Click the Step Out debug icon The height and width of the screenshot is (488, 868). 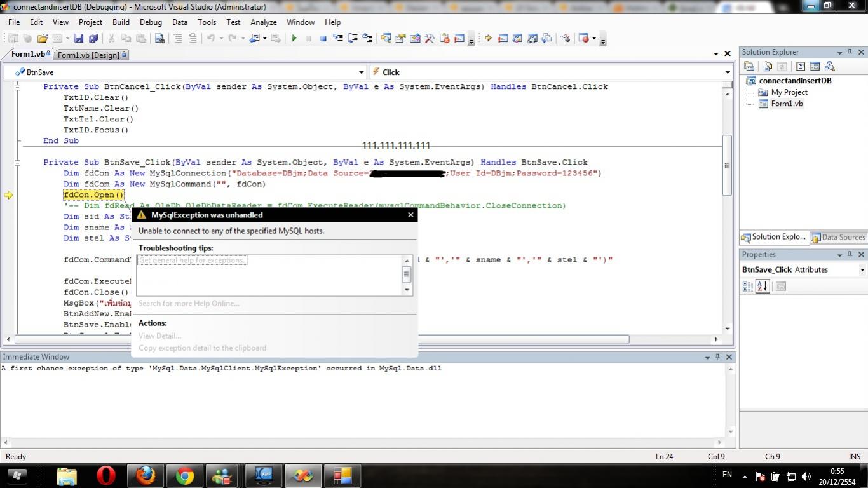point(367,38)
